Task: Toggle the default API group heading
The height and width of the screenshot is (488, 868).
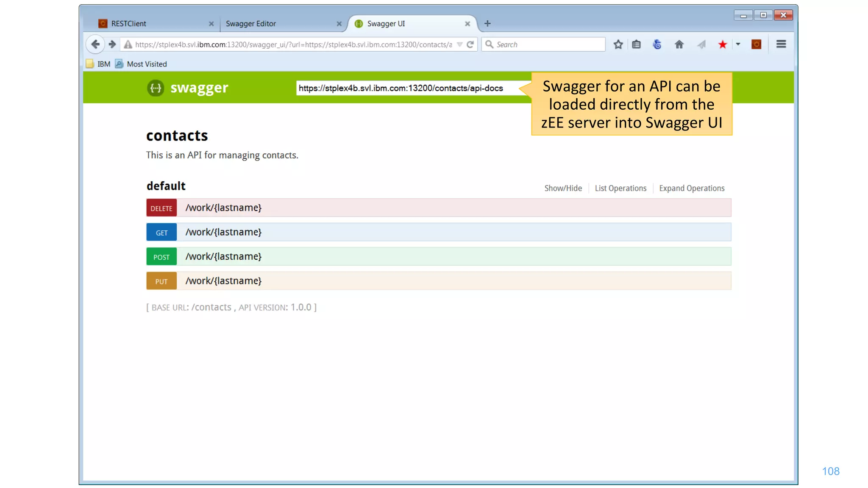Action: (166, 186)
